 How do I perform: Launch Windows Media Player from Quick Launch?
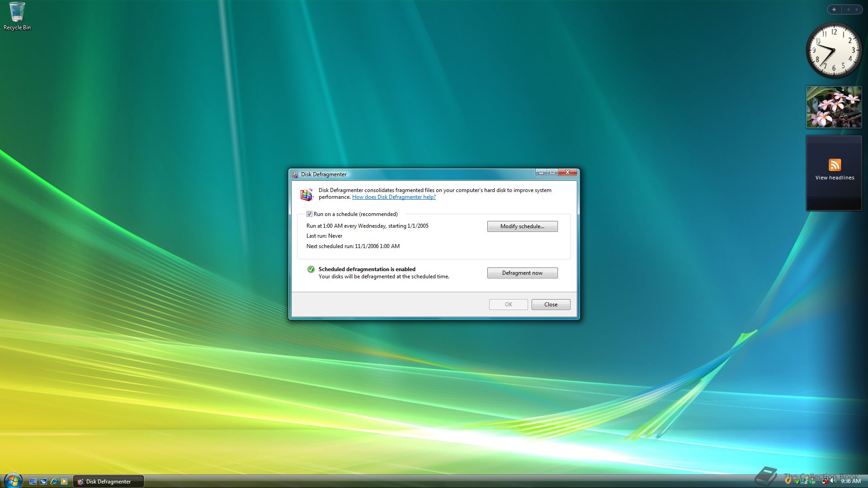[x=64, y=481]
